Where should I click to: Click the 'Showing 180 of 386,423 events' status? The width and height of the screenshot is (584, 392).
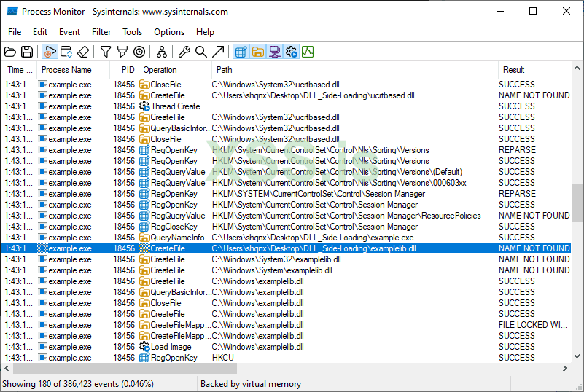click(78, 384)
